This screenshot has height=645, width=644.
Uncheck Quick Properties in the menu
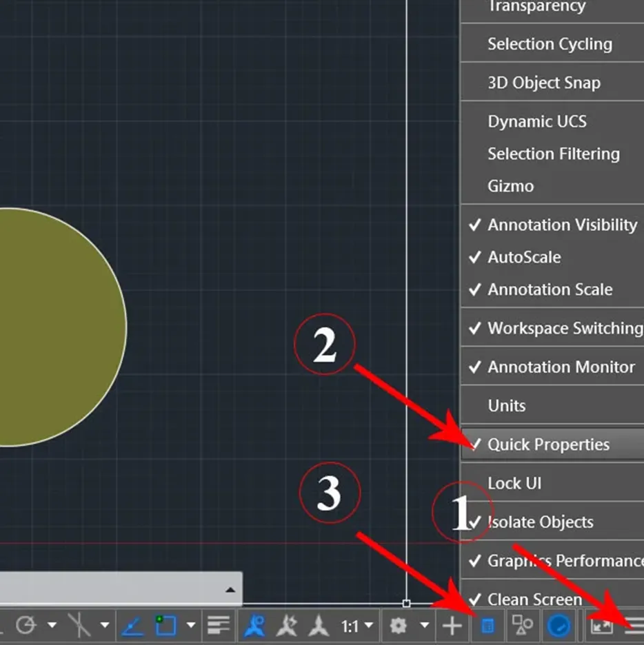coord(548,444)
